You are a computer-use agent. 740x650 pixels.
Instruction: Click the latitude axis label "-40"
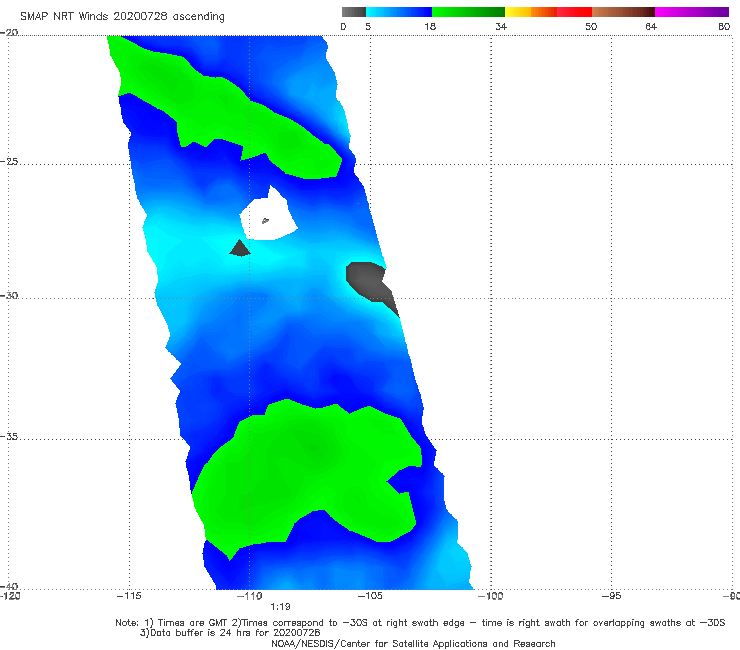[9, 586]
